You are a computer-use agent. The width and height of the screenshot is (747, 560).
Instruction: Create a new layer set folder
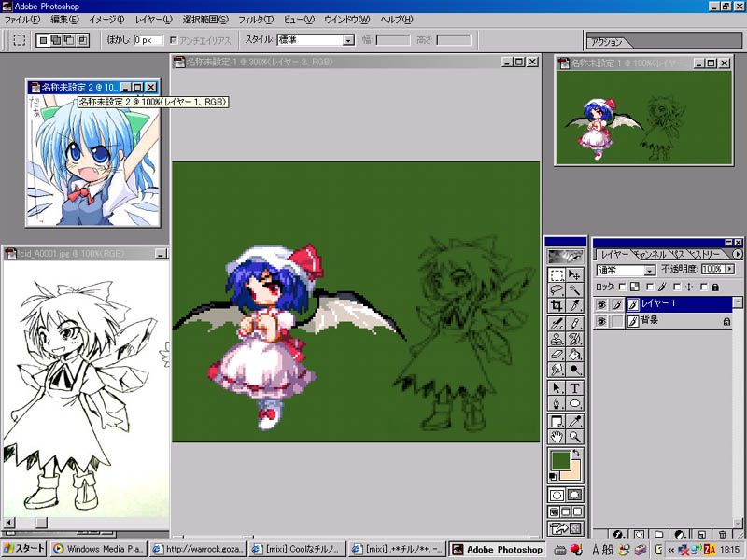[x=660, y=534]
